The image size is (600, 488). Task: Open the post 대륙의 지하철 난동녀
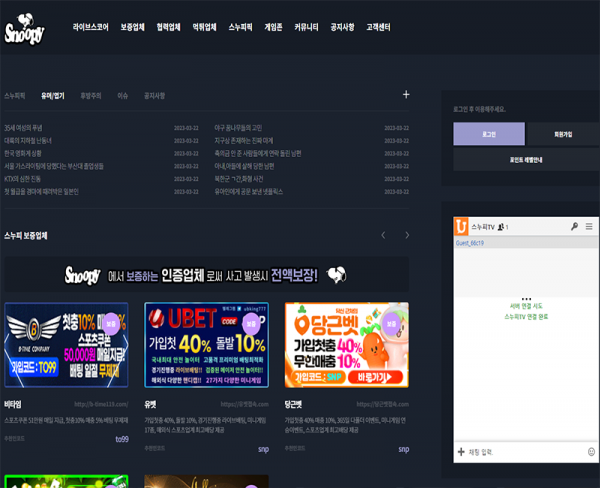[28, 141]
